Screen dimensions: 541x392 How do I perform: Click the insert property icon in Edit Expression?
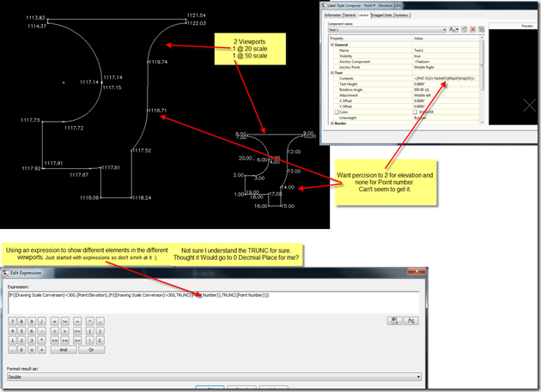click(393, 321)
